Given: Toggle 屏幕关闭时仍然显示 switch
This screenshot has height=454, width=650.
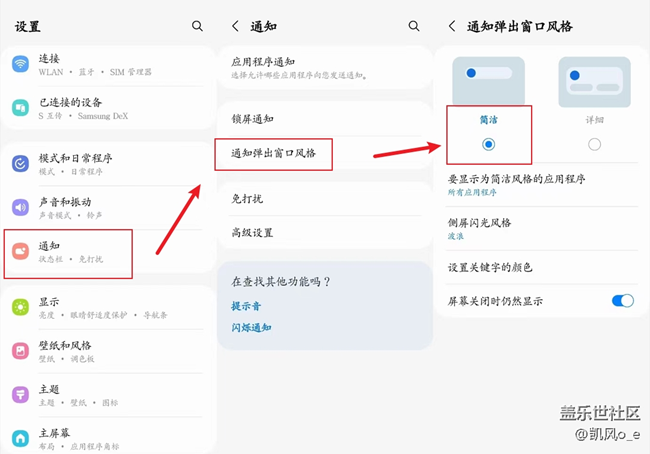Looking at the screenshot, I should [x=623, y=301].
